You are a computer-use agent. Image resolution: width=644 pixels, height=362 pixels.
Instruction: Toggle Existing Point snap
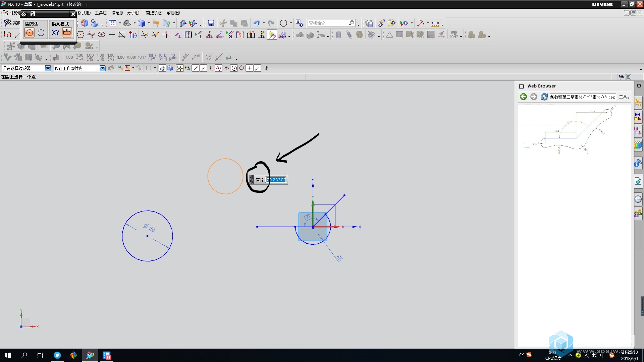click(x=250, y=68)
